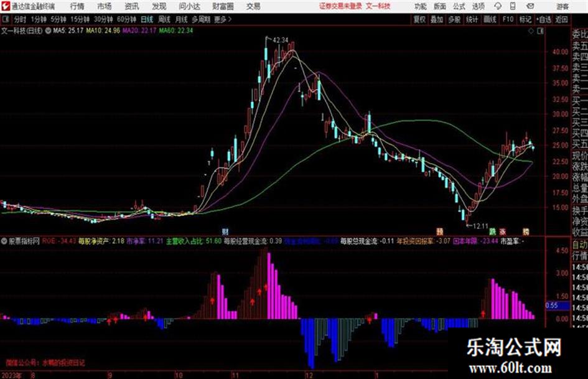Click the 返回 back button
The width and height of the screenshot is (588, 379).
tap(562, 19)
